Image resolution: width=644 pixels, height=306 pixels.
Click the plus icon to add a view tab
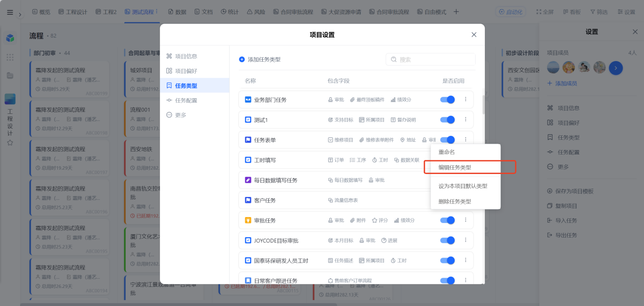click(456, 12)
